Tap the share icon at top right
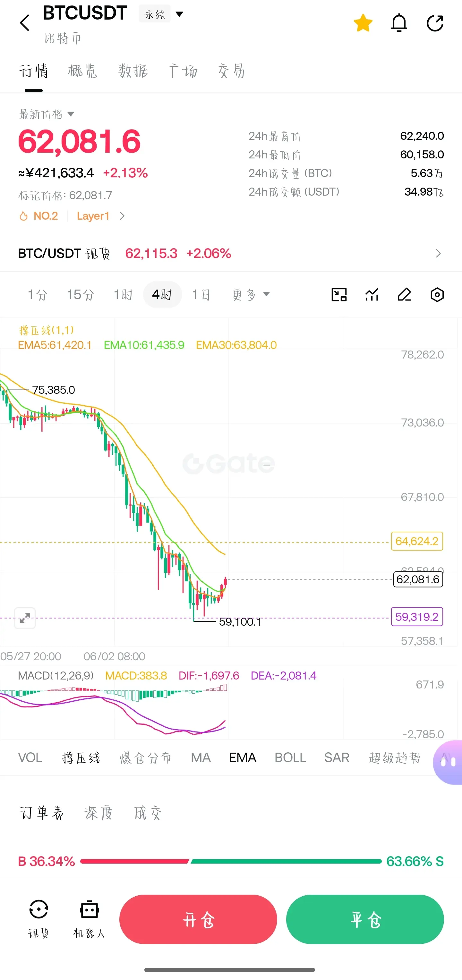Screen dimensions: 462x980 [435, 23]
